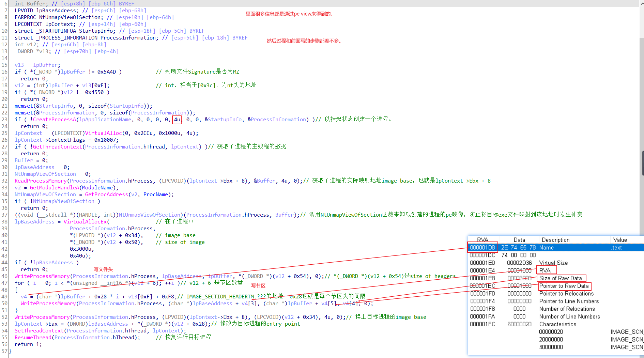Click the 0x2CCu size argument
Screen dimensions: 644x358
143,133
